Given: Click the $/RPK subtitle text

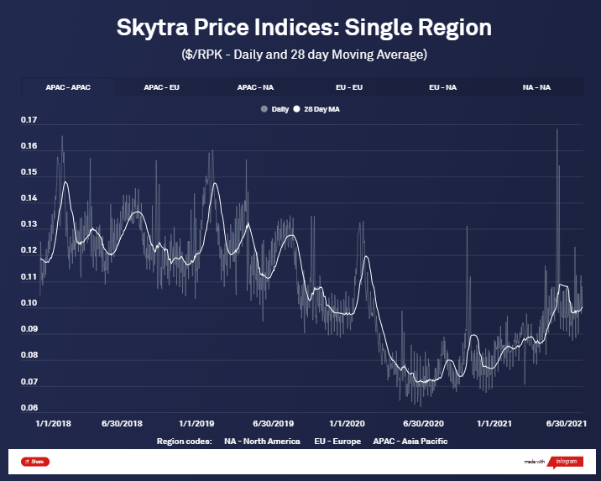Looking at the screenshot, I should click(x=300, y=50).
